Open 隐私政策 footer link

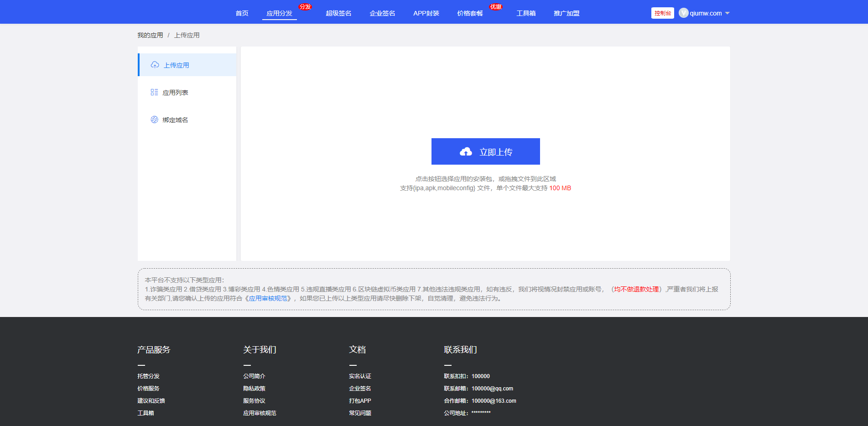[254, 389]
